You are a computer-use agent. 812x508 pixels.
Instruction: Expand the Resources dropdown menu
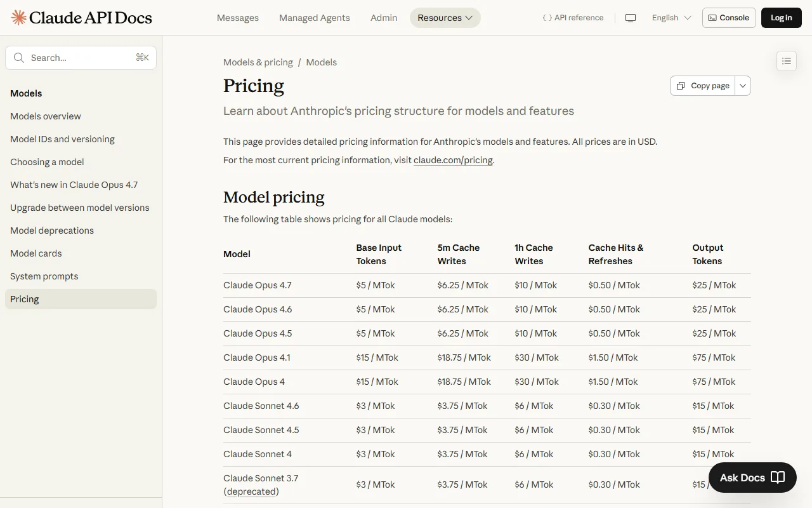click(445, 18)
